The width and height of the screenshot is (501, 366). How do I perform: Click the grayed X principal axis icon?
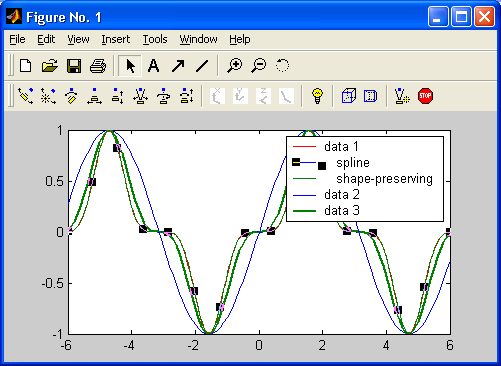coord(217,96)
